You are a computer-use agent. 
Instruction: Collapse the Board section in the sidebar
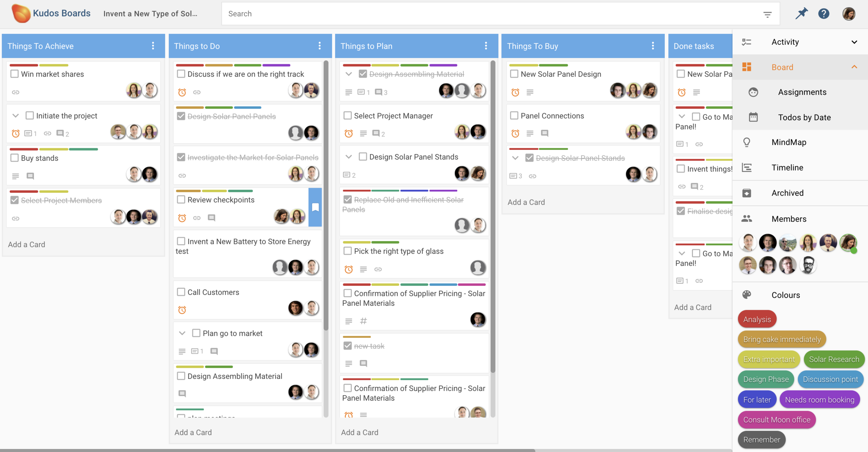tap(855, 67)
